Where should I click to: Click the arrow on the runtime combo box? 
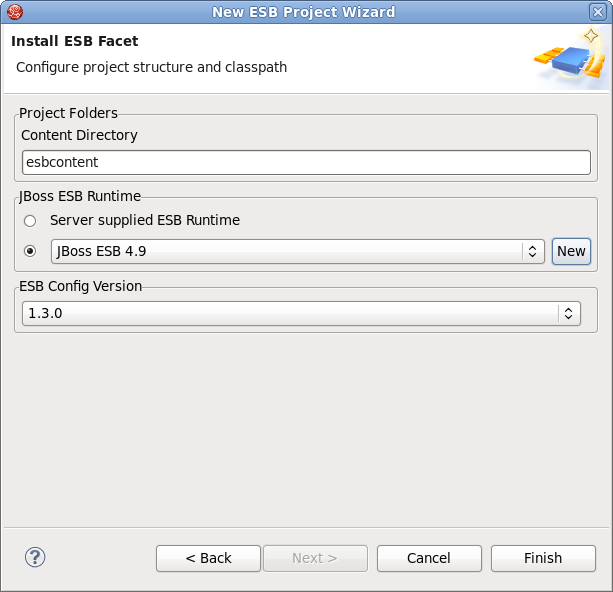point(533,251)
